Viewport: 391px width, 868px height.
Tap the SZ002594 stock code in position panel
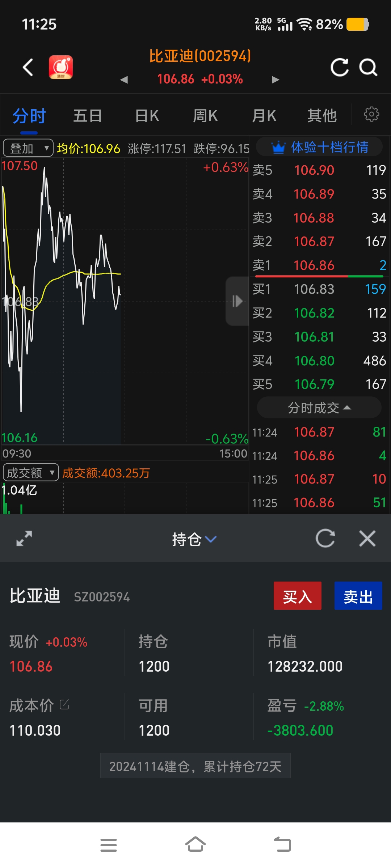(102, 597)
